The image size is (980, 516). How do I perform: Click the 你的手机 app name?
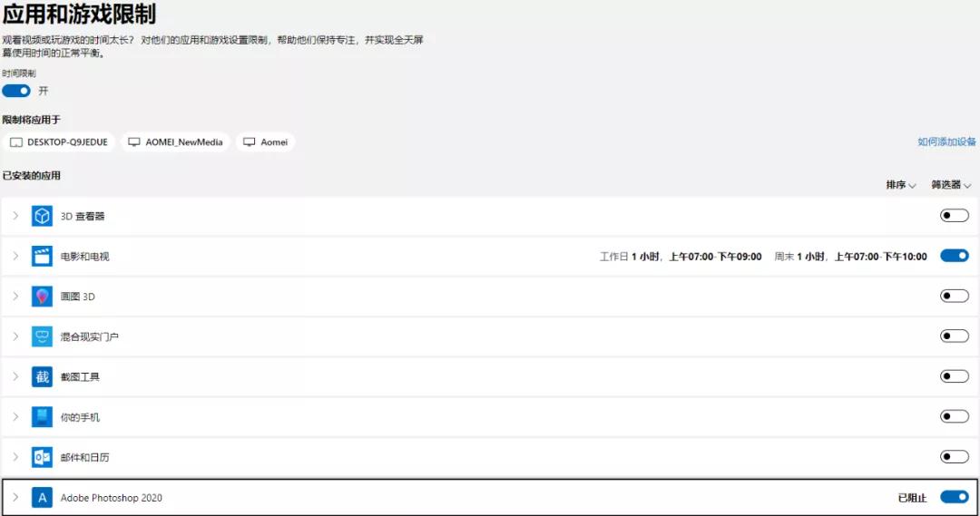[x=80, y=417]
